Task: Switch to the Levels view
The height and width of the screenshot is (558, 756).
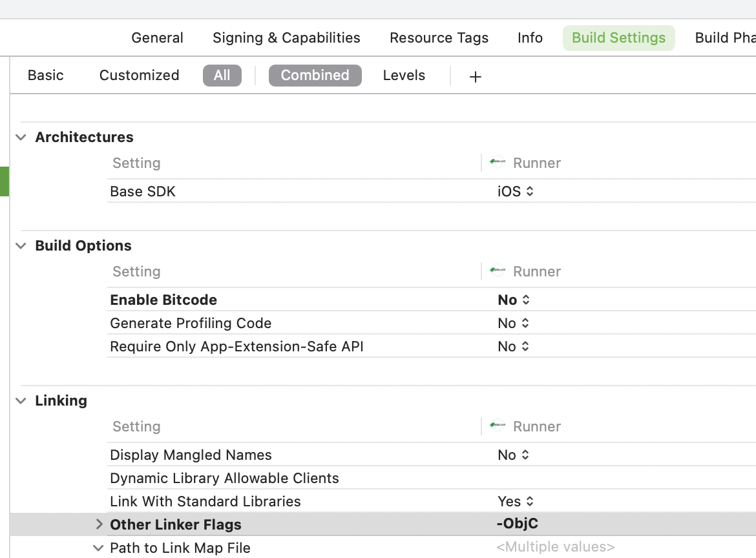Action: 404,76
